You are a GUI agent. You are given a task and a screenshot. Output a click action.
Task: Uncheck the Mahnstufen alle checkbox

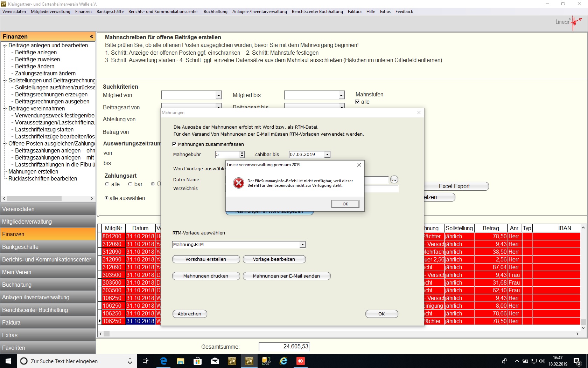(357, 102)
